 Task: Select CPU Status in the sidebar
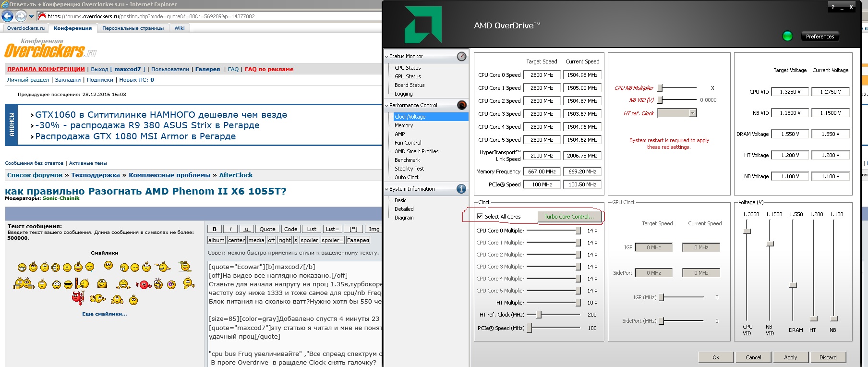click(x=408, y=68)
